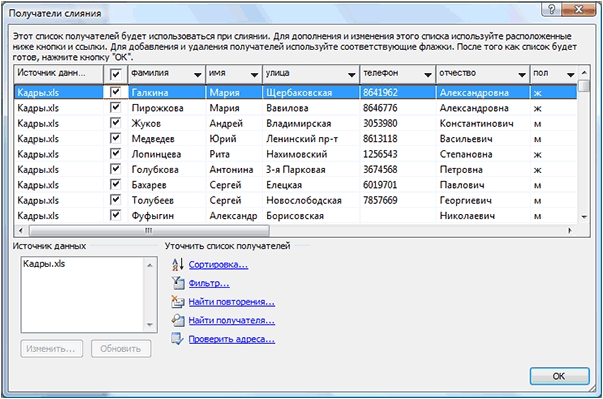Click the sort A-Z icon beside Сортировка
The height and width of the screenshot is (399, 603).
(x=178, y=264)
